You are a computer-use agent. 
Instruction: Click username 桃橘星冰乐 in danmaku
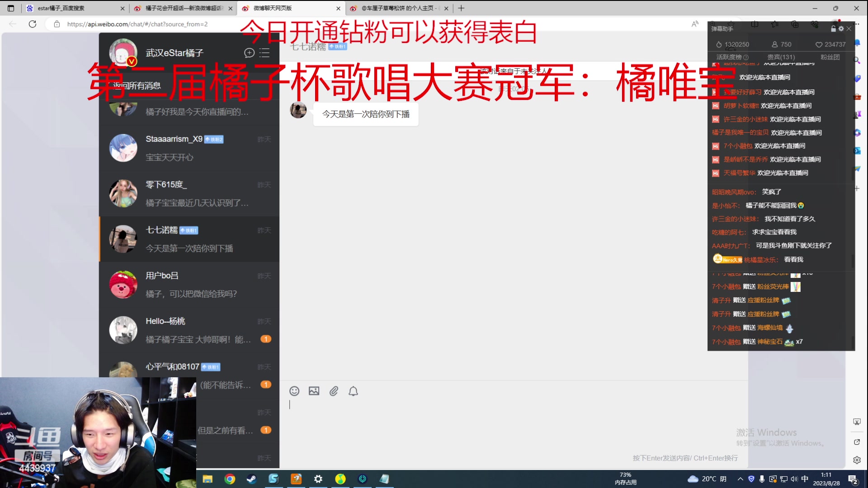click(x=761, y=260)
